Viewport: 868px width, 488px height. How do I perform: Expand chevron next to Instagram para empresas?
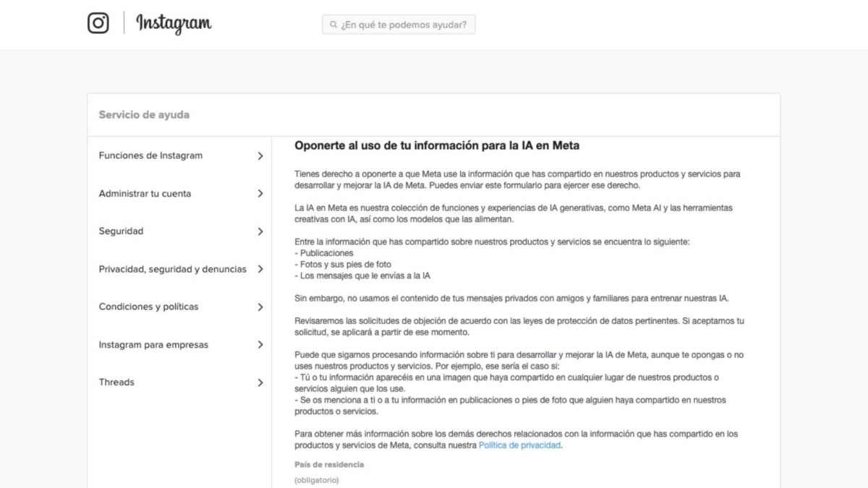(260, 345)
